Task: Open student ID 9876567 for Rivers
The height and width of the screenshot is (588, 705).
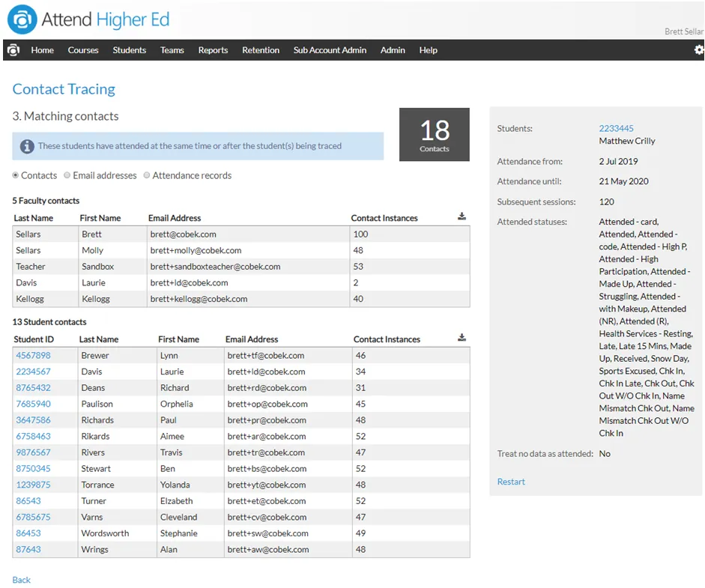Action: pyautogui.click(x=33, y=452)
